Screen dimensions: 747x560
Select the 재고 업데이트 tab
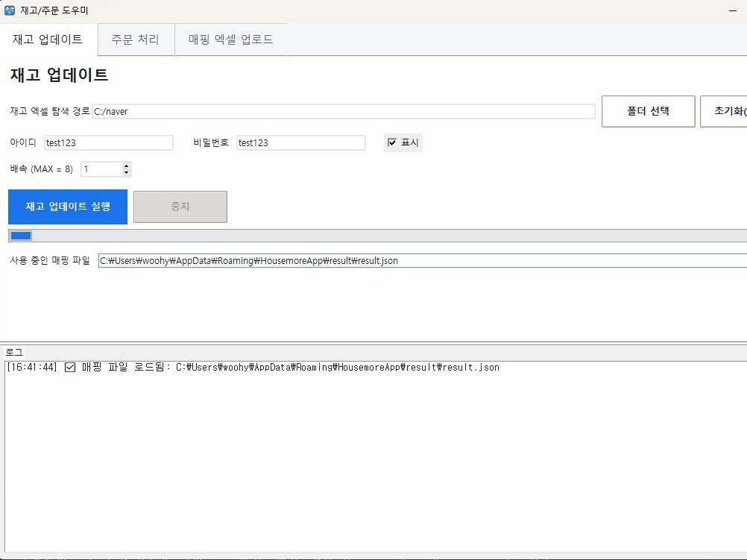click(x=47, y=40)
